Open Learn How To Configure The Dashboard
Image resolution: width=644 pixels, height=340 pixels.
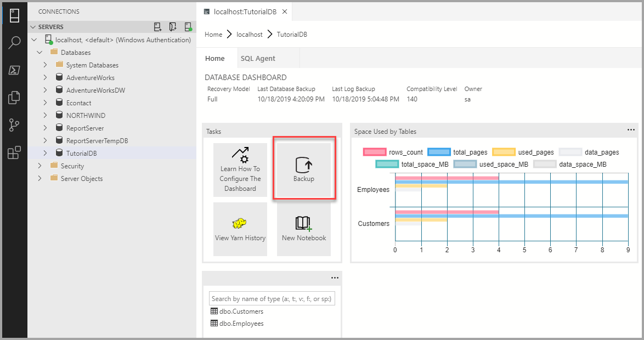click(240, 169)
